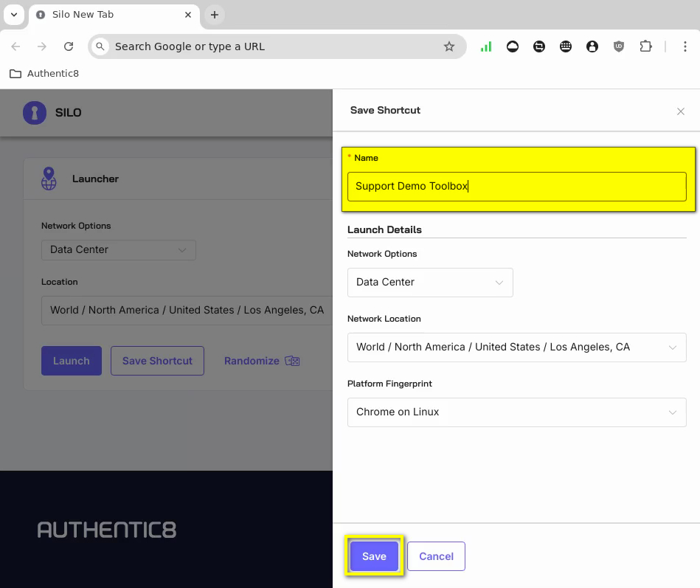This screenshot has height=588, width=700.
Task: Close the Silo New Tab tab
Action: 188,15
